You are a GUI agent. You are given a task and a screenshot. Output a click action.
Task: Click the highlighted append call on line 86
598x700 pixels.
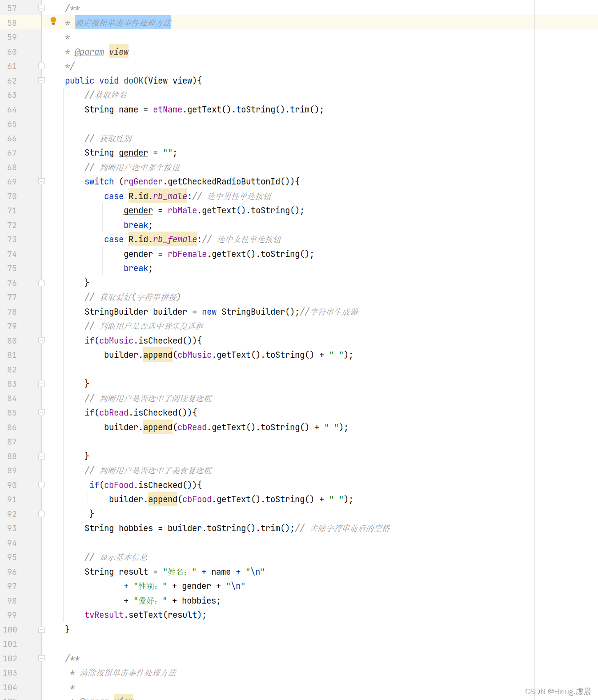coord(158,427)
